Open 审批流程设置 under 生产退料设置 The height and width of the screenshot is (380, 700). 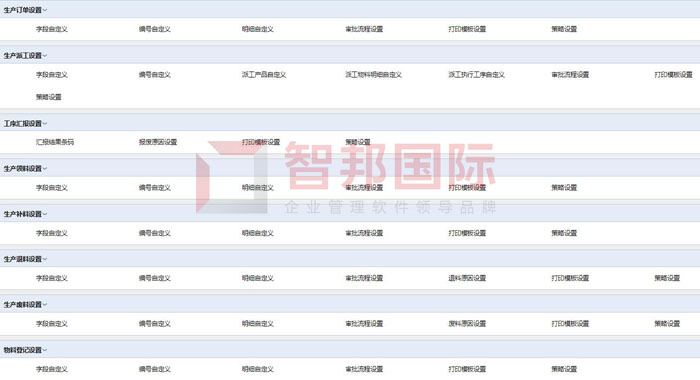[x=364, y=278]
